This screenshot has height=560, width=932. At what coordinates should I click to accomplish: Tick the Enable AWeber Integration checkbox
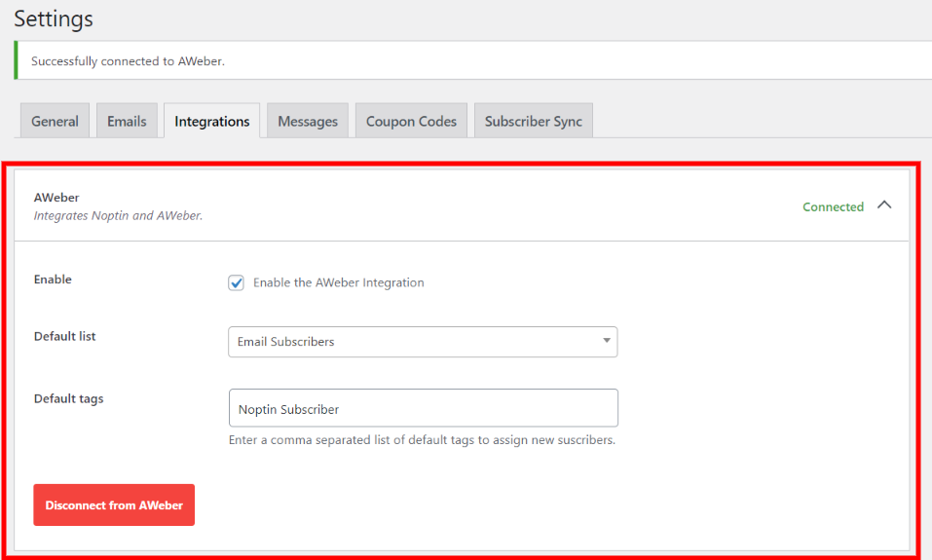click(236, 283)
